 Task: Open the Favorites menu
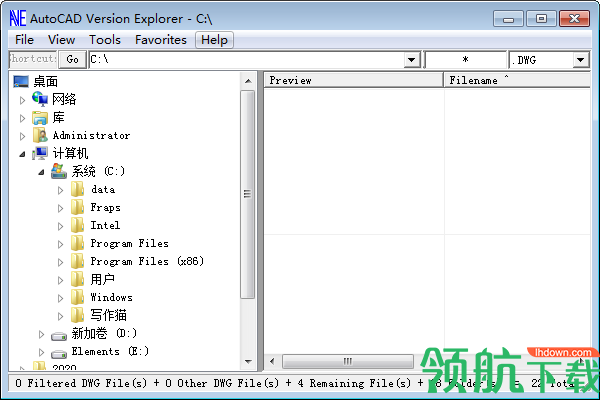161,40
